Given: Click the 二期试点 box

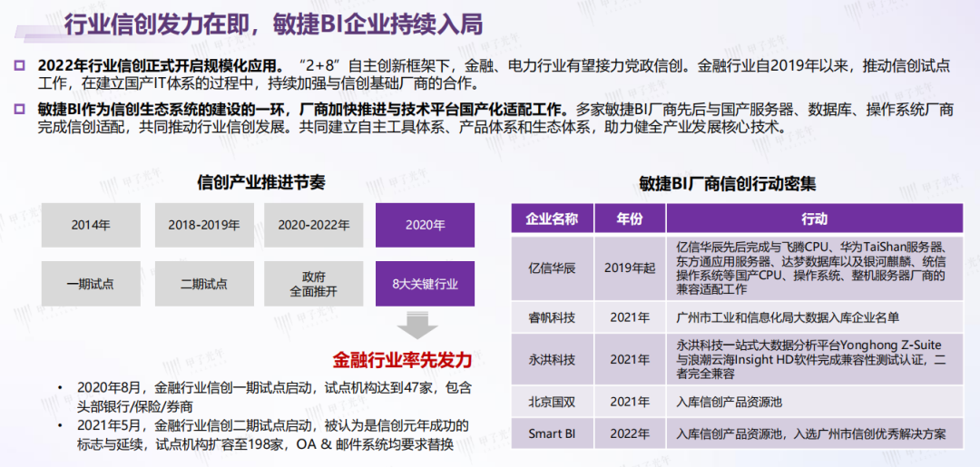Looking at the screenshot, I should point(204,284).
